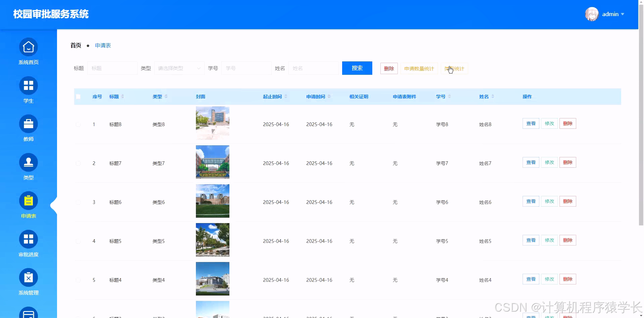The width and height of the screenshot is (644, 318).
Task: Click 查看 on the 标题8 row
Action: [x=530, y=123]
